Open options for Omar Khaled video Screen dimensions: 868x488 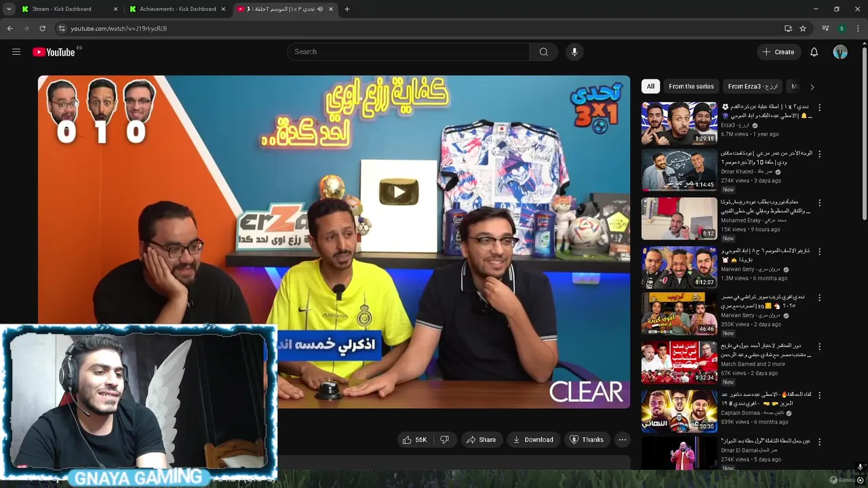pos(819,154)
